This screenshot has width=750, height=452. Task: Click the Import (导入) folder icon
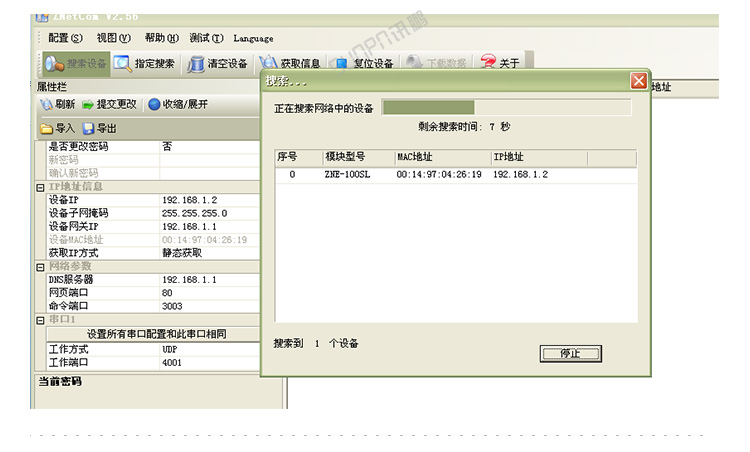[46, 128]
